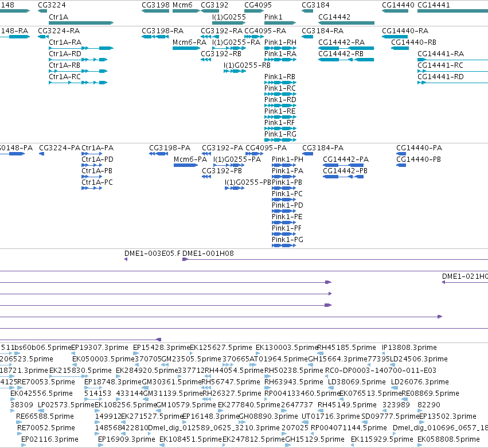Select transcript Ctr1A-RC
This screenshot has width=488, height=448.
(78, 83)
